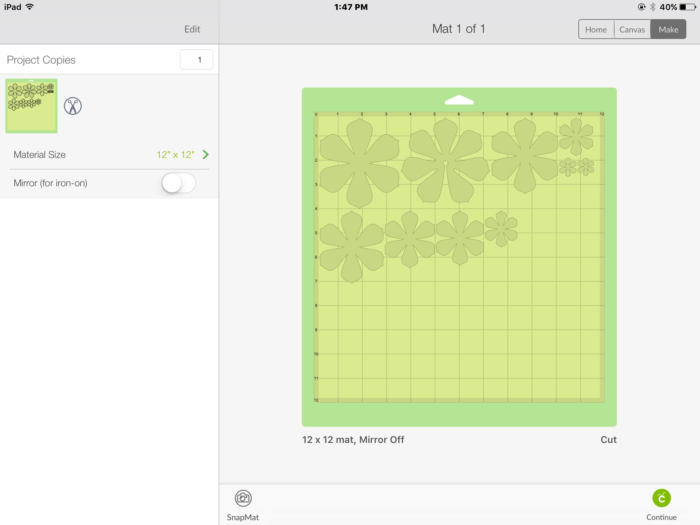This screenshot has height=525, width=700.
Task: Select the Make tab
Action: point(668,29)
